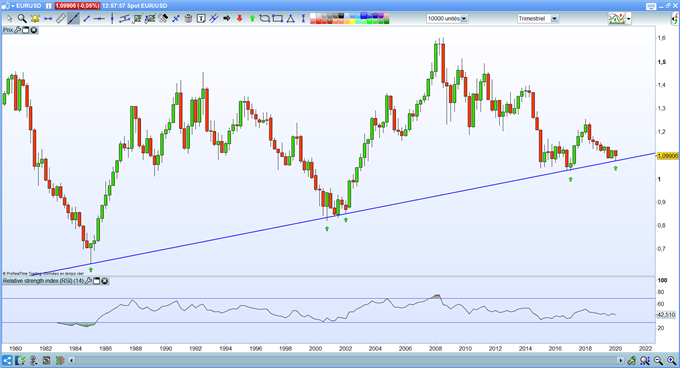Select the line segment drawing tool

point(86,19)
